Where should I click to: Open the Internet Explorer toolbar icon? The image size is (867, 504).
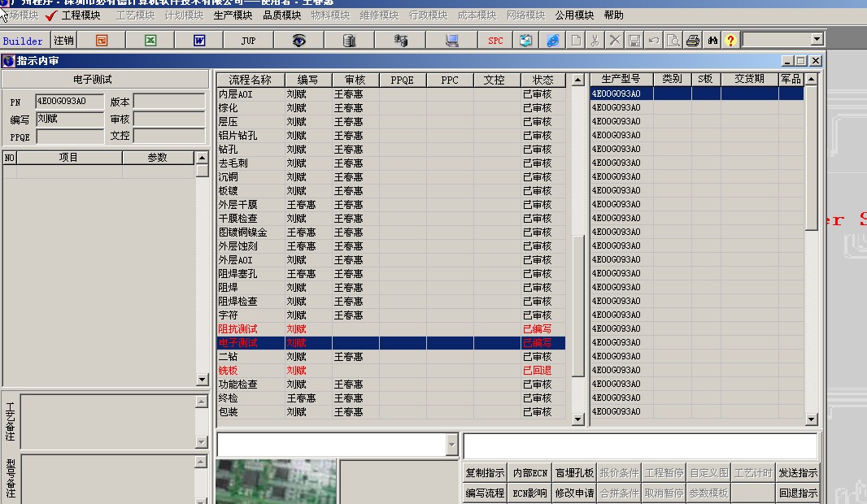[552, 41]
